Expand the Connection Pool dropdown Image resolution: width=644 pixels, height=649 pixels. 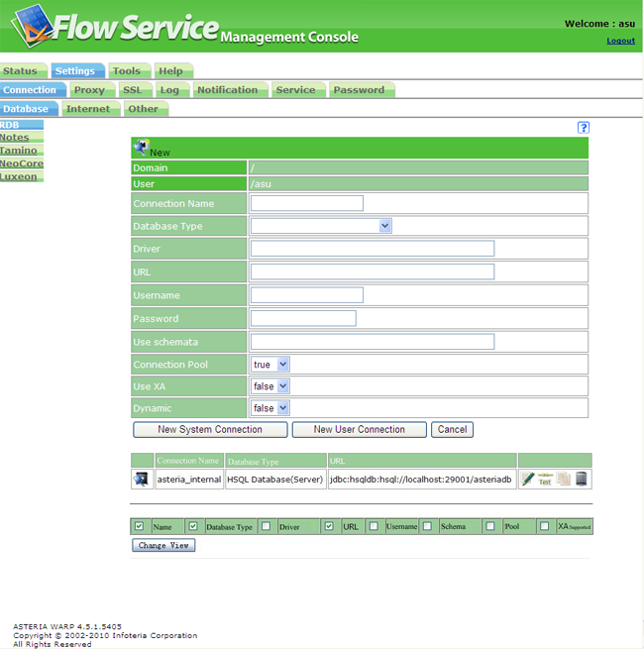[269, 365]
